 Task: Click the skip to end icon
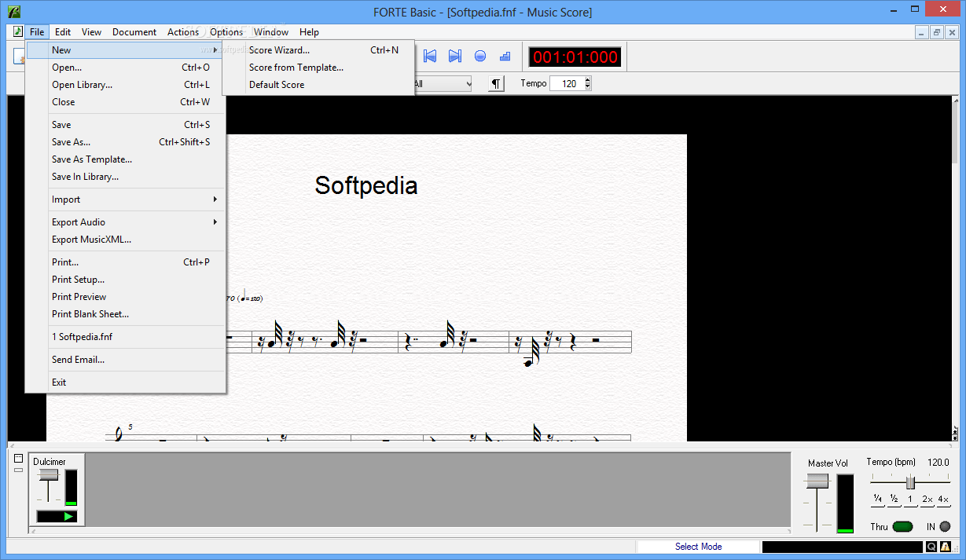tap(454, 56)
